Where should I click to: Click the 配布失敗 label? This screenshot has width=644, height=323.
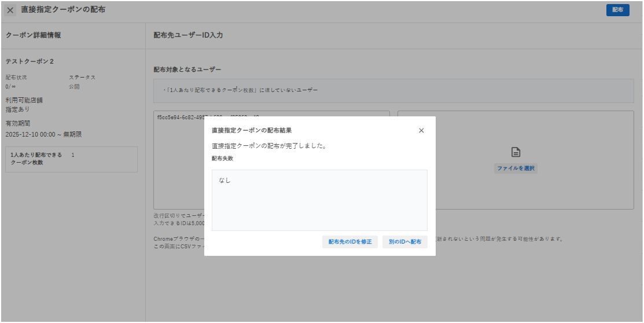click(223, 158)
